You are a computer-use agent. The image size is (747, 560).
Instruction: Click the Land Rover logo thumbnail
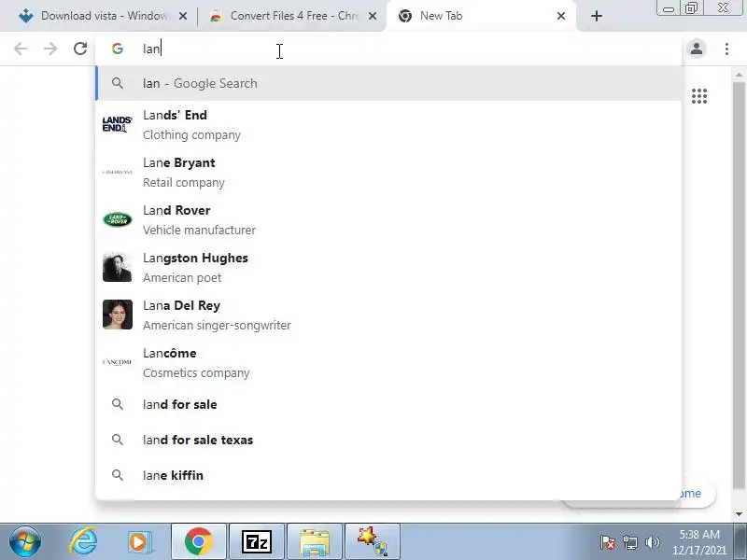[118, 219]
